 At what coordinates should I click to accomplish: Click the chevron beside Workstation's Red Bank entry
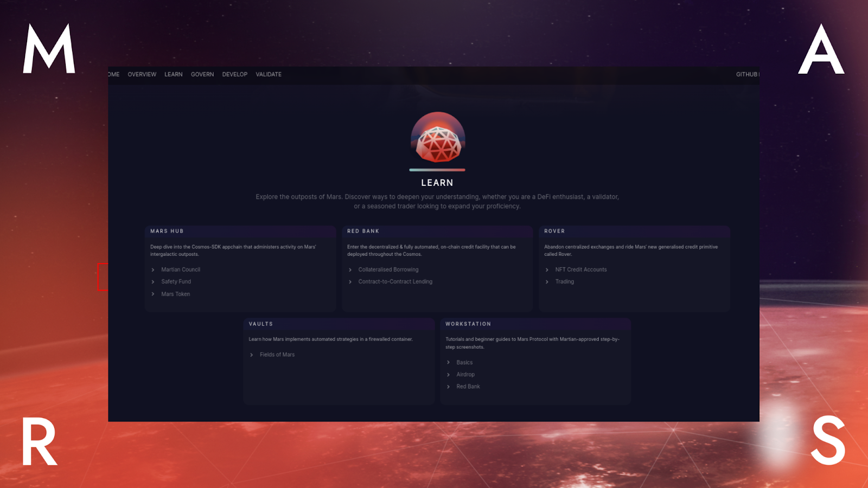tap(448, 387)
